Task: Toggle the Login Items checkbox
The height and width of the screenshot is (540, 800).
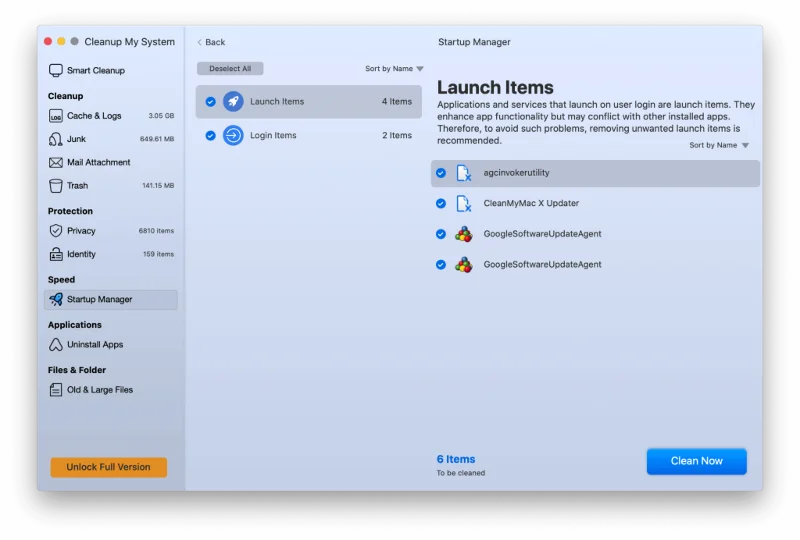Action: [210, 135]
